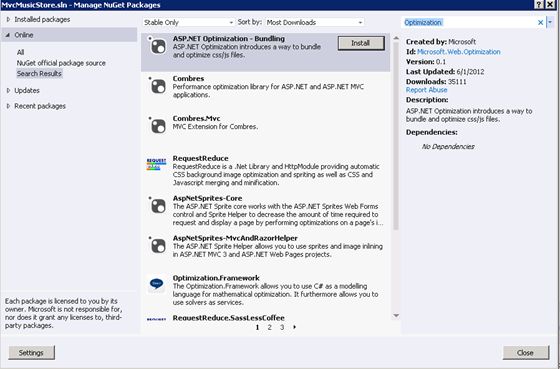This screenshot has width=560, height=369.
Task: Click the Optimization search input field
Action: (x=469, y=23)
